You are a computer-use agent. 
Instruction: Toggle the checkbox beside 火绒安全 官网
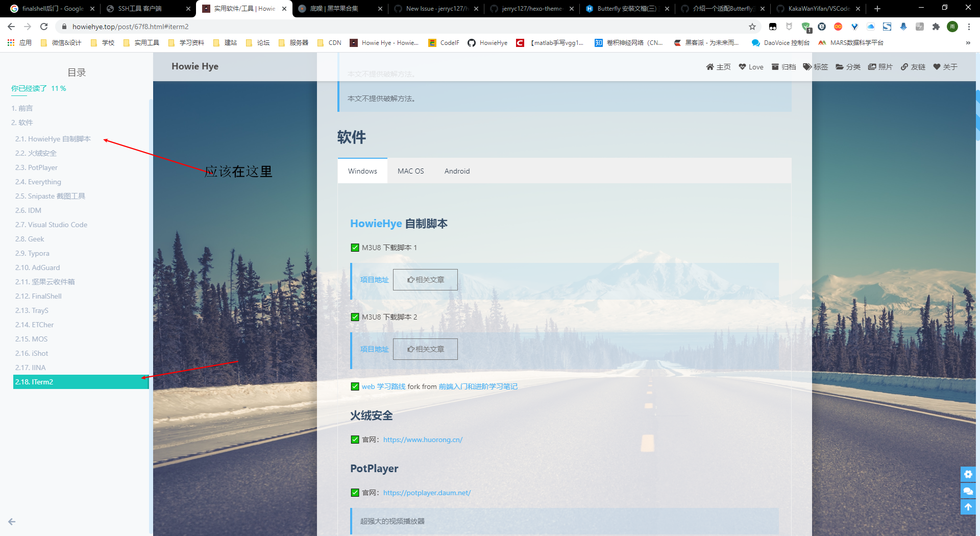click(x=355, y=440)
